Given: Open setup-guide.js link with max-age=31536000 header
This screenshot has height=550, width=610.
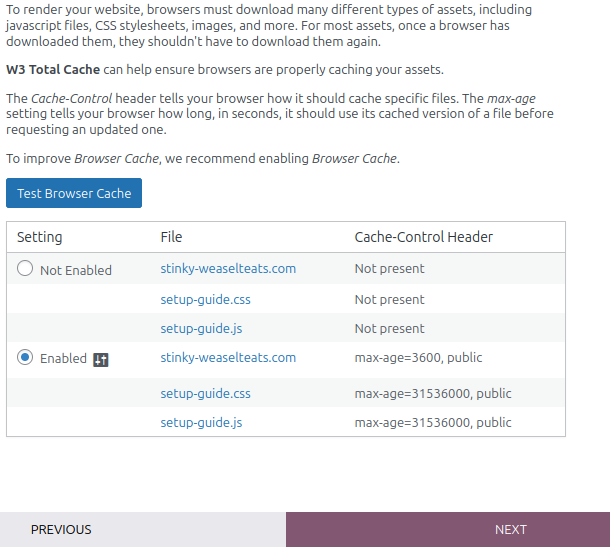Looking at the screenshot, I should [x=201, y=423].
